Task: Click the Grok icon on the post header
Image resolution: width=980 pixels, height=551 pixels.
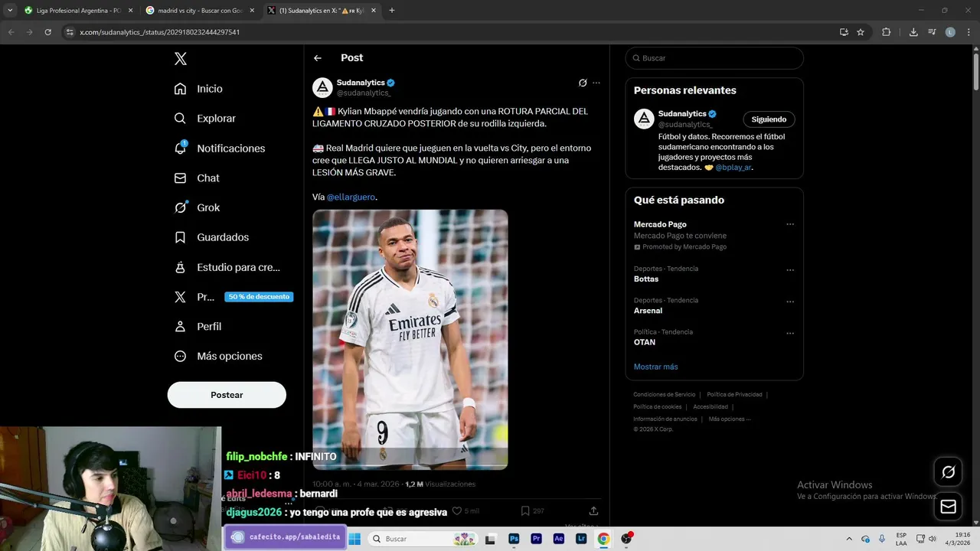Action: pos(583,83)
